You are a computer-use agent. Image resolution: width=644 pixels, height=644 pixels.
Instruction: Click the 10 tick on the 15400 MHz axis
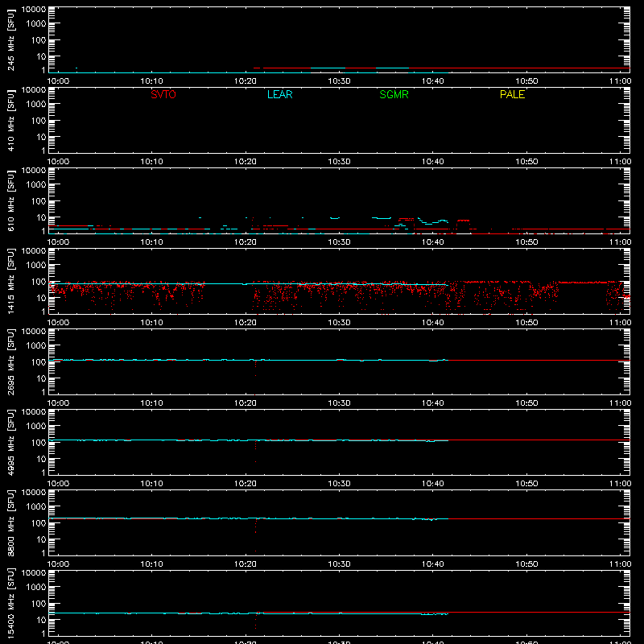click(x=41, y=620)
